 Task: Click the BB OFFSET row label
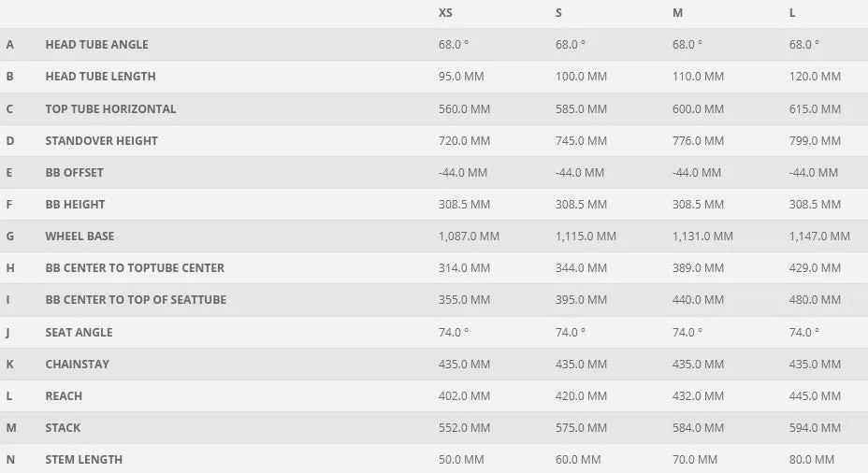click(x=74, y=173)
